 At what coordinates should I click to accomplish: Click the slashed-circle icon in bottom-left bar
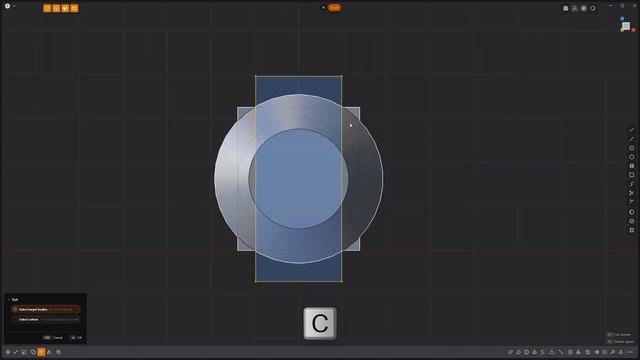coord(33,352)
